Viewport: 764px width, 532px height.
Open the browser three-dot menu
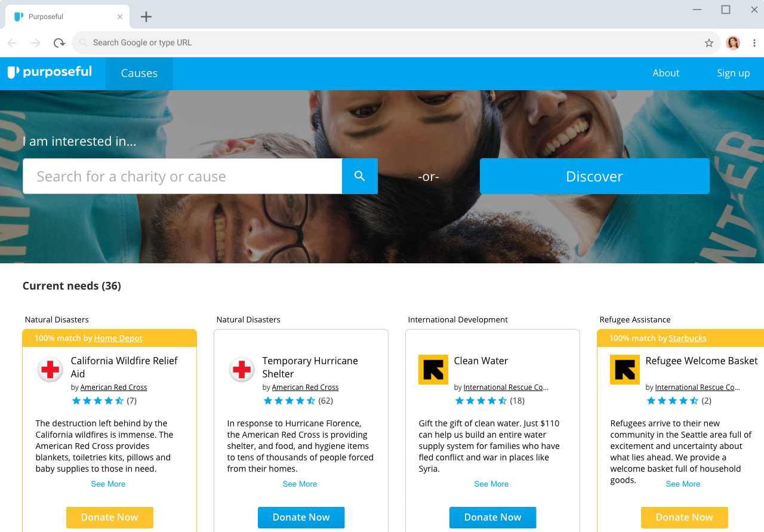click(754, 43)
